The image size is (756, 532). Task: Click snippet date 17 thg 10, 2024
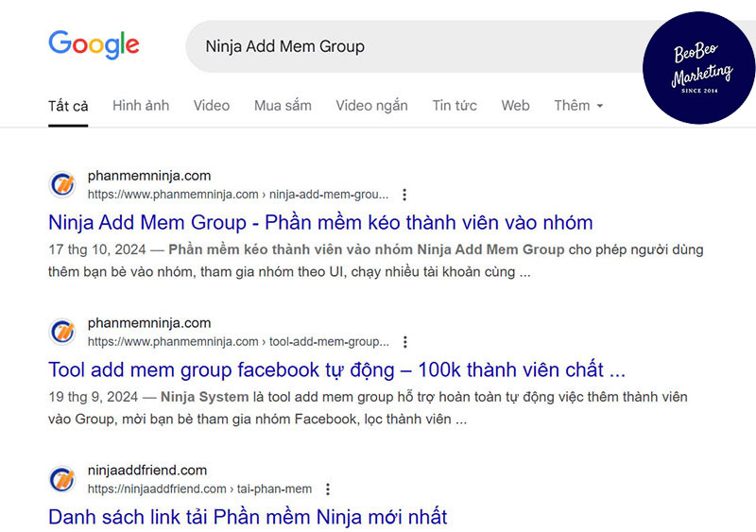coord(97,249)
